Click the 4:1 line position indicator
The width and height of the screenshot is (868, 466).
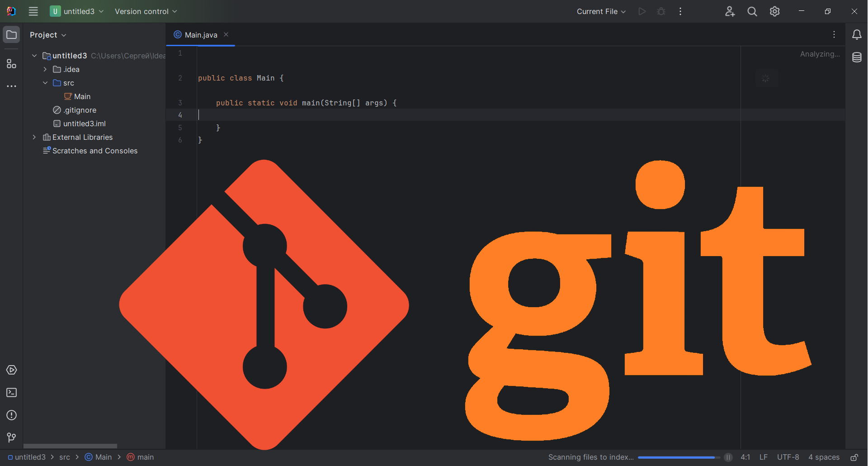point(745,457)
